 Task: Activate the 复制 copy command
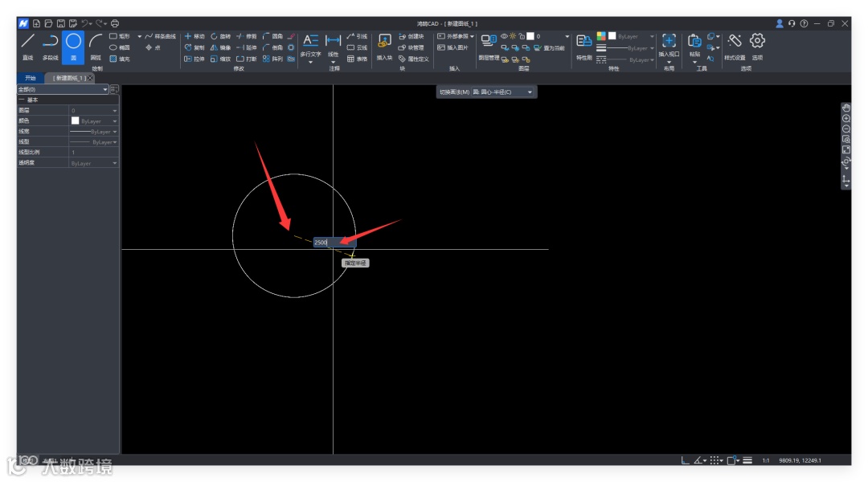coord(194,47)
